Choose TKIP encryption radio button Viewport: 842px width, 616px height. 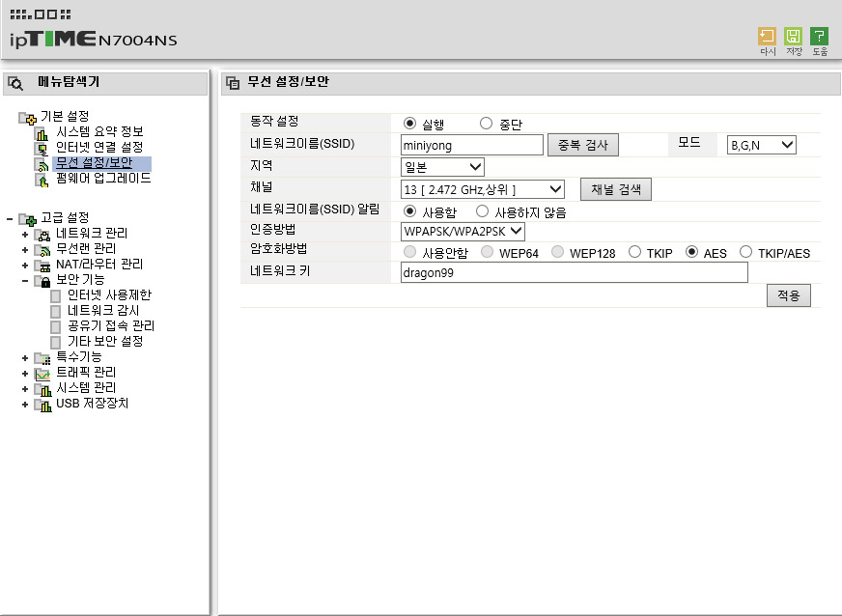[x=634, y=252]
